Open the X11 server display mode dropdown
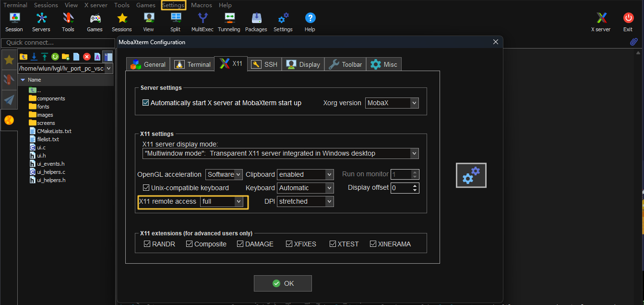The height and width of the screenshot is (305, 644). coord(281,154)
